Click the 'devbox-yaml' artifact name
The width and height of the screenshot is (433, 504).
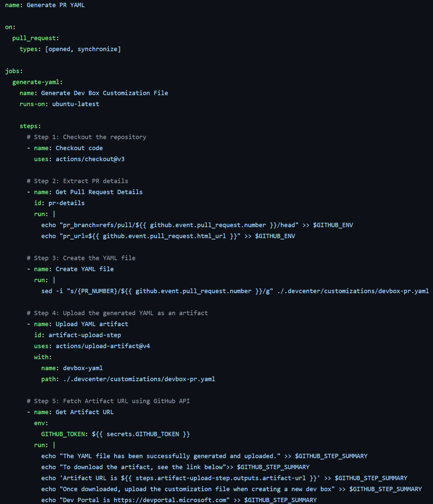(83, 368)
